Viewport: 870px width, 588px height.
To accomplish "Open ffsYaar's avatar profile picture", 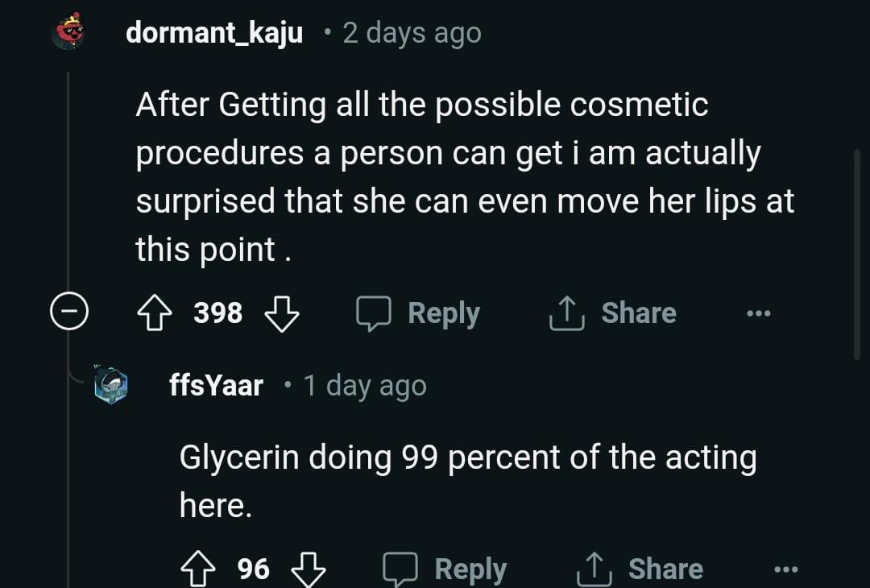I will pyautogui.click(x=110, y=385).
